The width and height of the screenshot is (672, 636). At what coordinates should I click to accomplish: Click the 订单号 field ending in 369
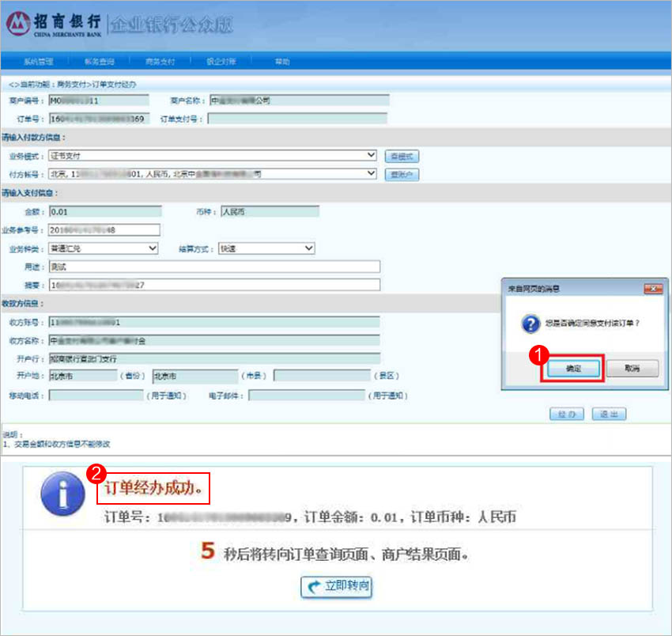[100, 119]
